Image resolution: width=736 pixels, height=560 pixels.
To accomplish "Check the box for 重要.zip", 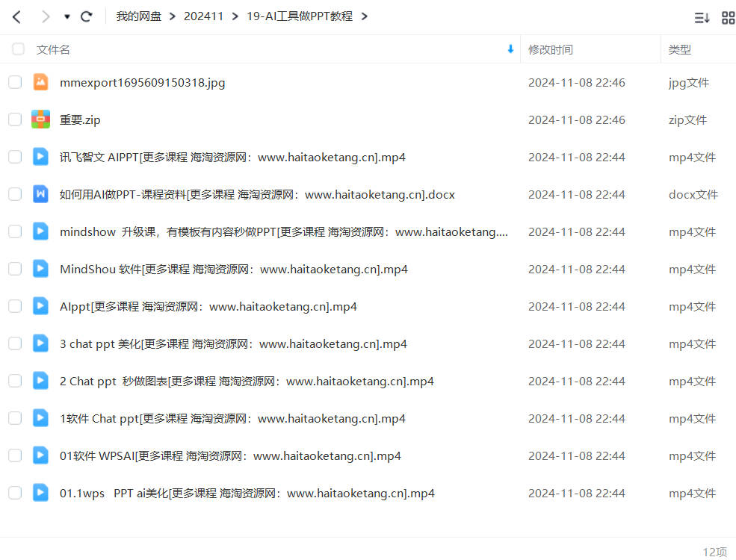I will [x=15, y=119].
